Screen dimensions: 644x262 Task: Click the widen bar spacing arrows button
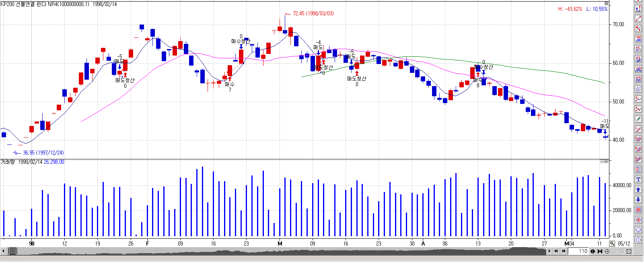point(593,251)
